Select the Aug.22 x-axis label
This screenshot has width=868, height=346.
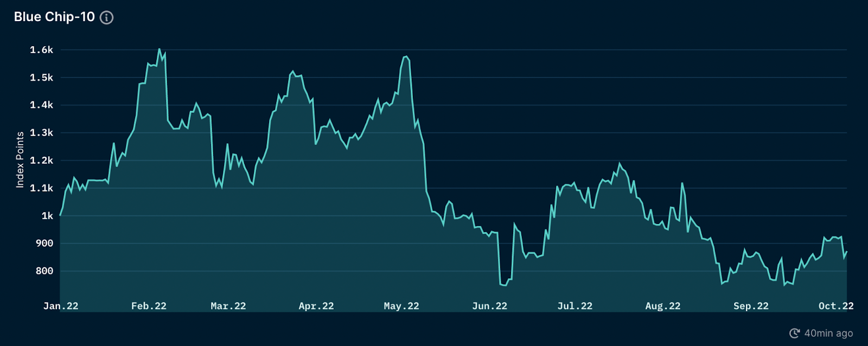tap(662, 306)
